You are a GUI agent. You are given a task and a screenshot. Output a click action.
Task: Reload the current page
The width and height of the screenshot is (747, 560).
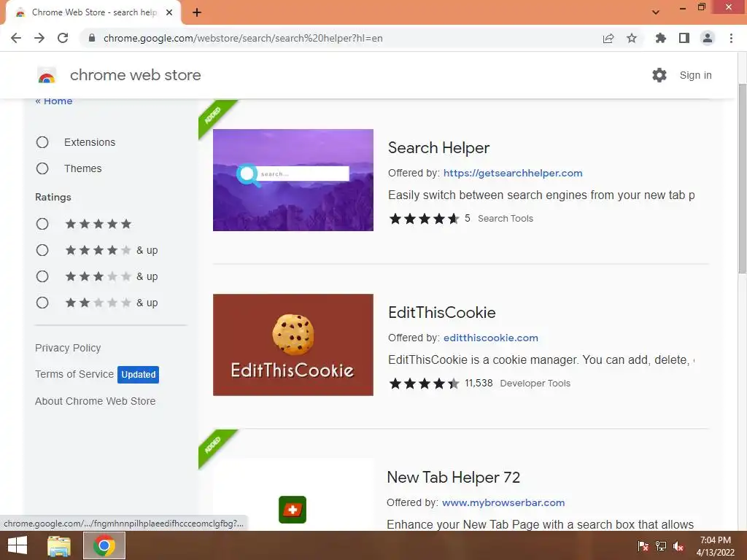(63, 38)
